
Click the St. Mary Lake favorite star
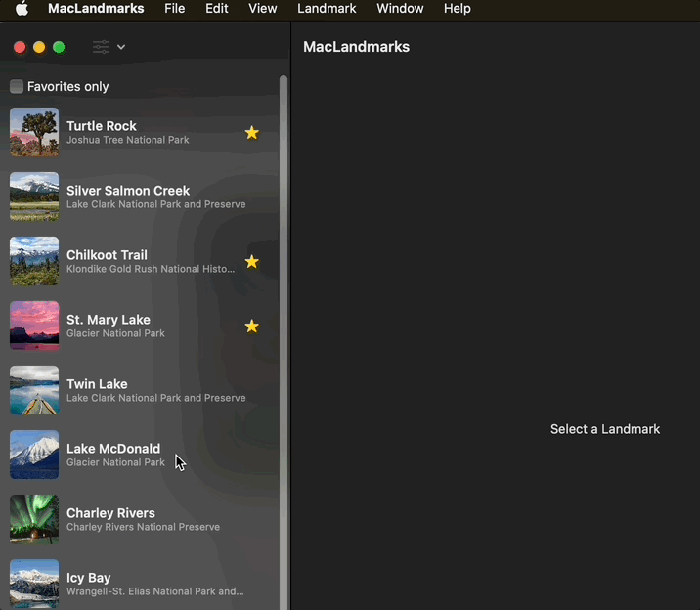click(252, 327)
